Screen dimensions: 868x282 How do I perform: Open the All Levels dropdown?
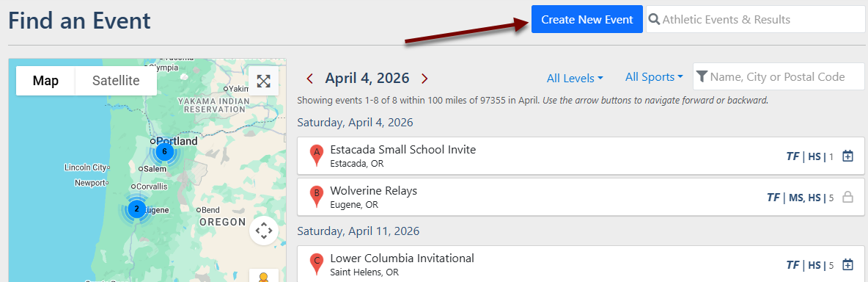(x=575, y=79)
